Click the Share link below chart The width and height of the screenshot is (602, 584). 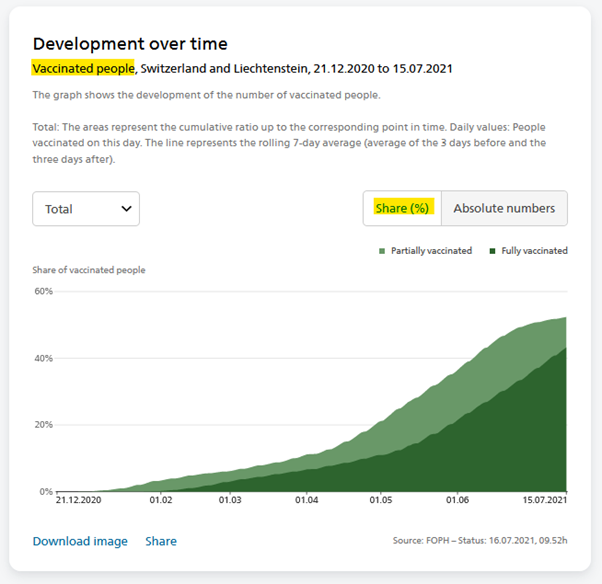[161, 541]
